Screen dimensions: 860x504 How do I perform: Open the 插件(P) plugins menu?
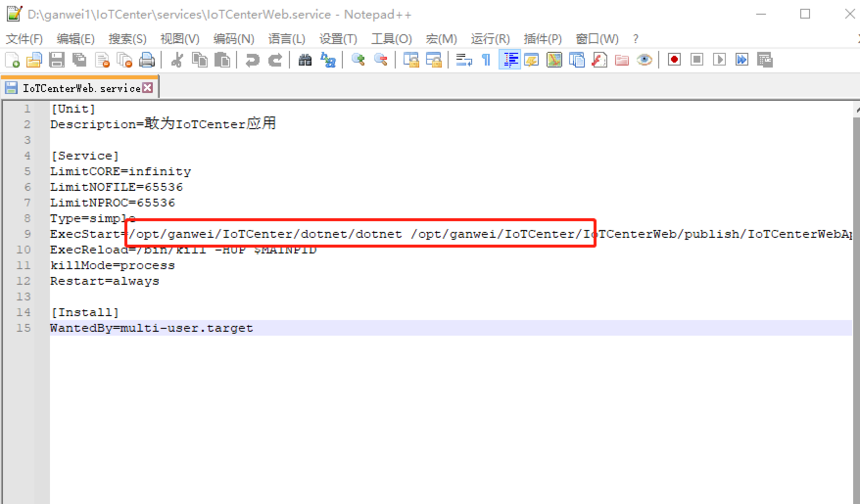tap(542, 39)
